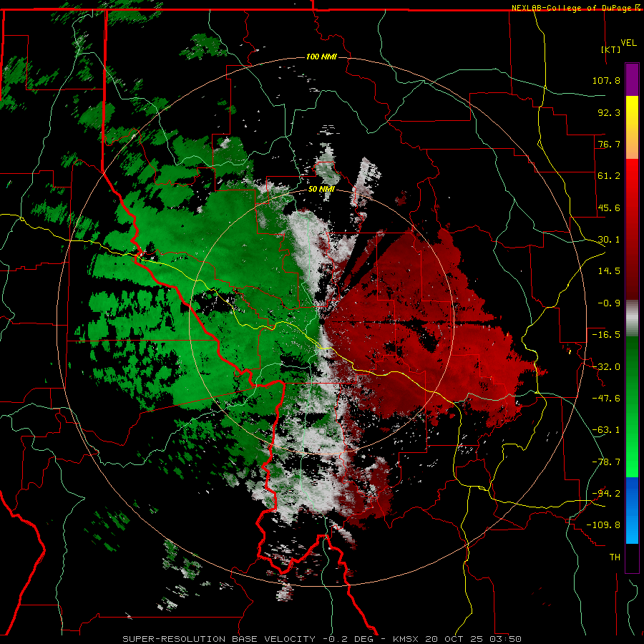Click the gray near-zero segment of color bar

[632, 318]
